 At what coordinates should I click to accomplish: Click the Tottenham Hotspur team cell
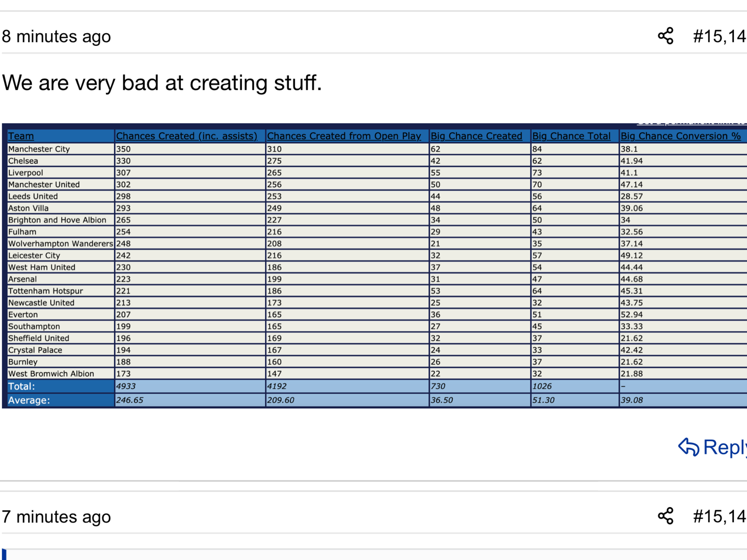(x=46, y=291)
